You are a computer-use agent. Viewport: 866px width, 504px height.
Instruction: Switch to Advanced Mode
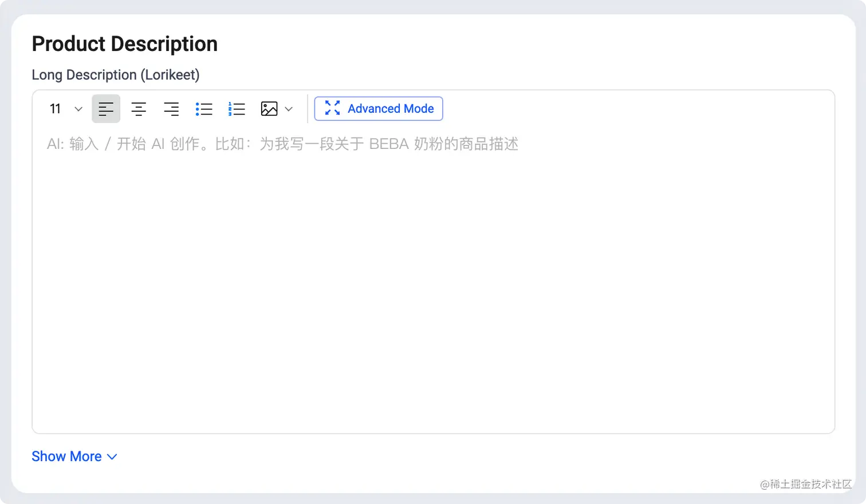(379, 109)
